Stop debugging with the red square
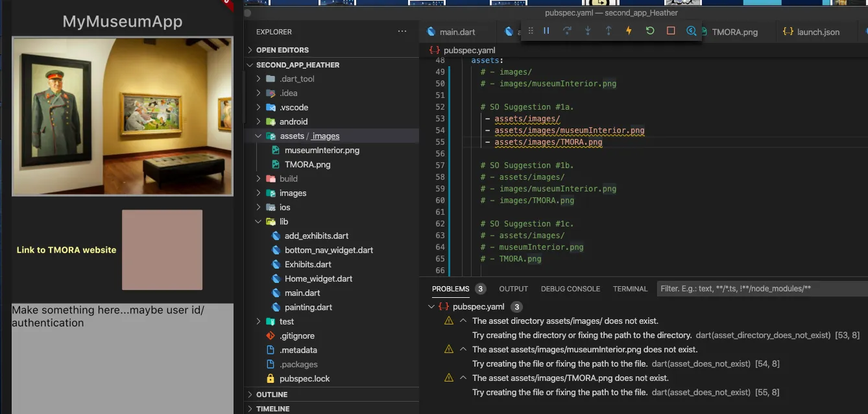 (671, 30)
